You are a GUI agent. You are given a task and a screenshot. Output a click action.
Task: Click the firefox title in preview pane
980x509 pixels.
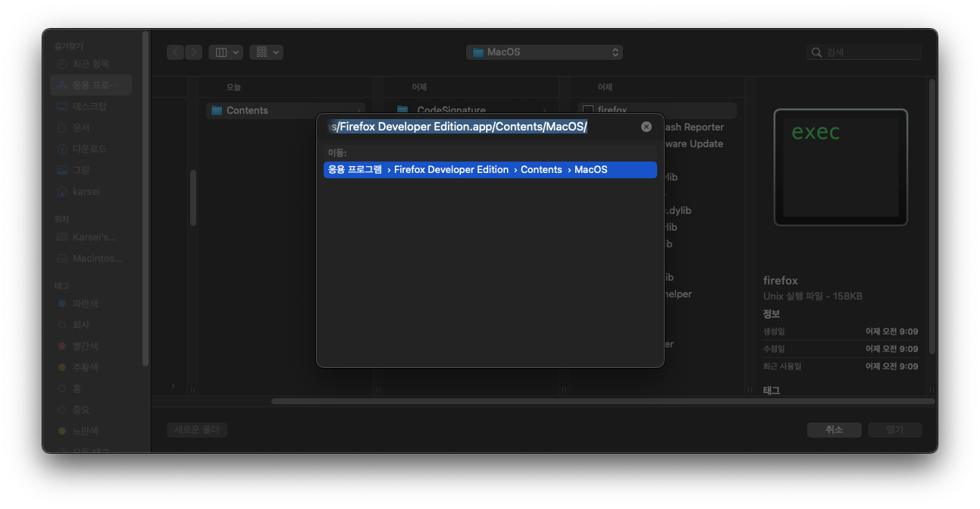781,281
